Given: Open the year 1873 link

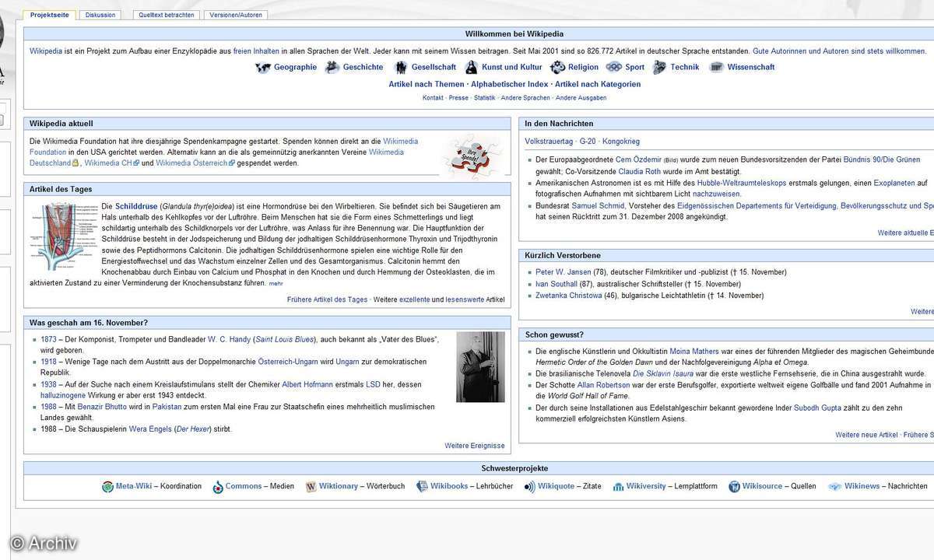Looking at the screenshot, I should pyautogui.click(x=48, y=339).
